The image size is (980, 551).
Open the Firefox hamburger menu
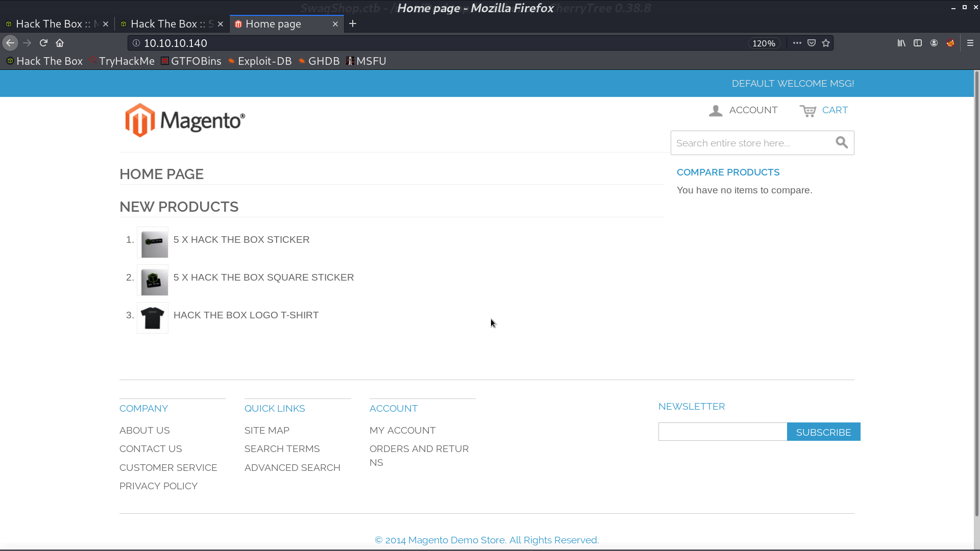(x=970, y=43)
